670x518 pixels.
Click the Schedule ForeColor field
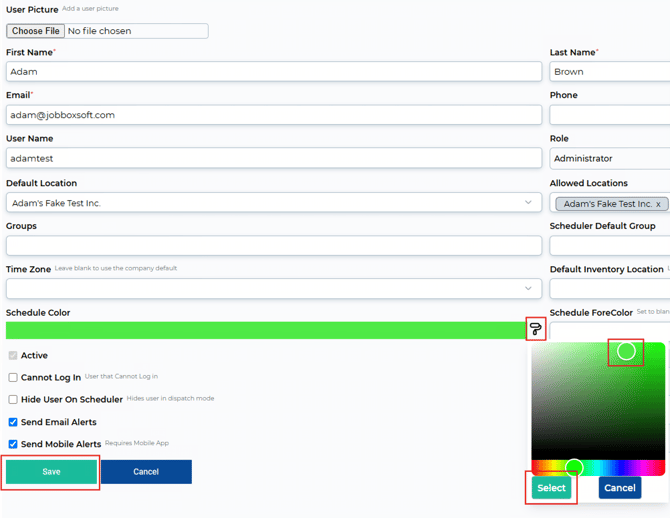point(610,331)
